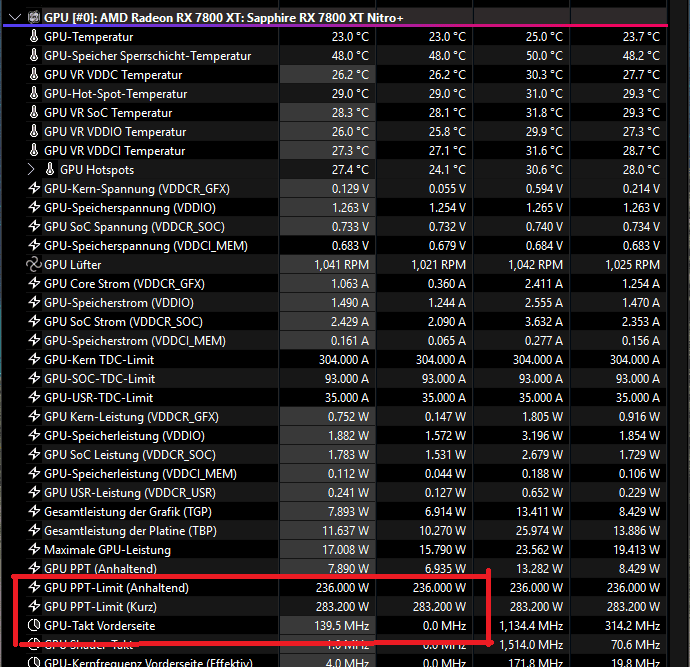The image size is (690, 667).
Task: Click clock icon of GPU-Kernfrequenz Vorderseite (Effektiv)
Action: 34,662
